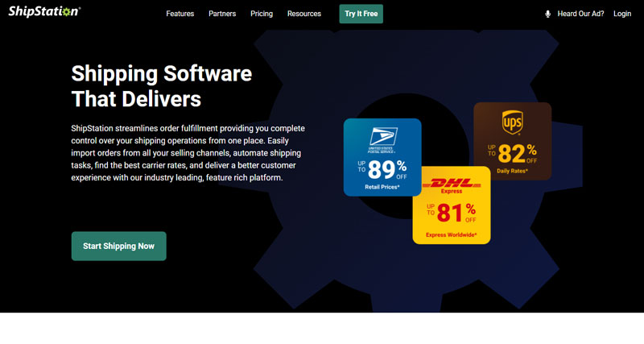This screenshot has height=344, width=644.
Task: Click the USPS eagle logo
Action: [382, 139]
